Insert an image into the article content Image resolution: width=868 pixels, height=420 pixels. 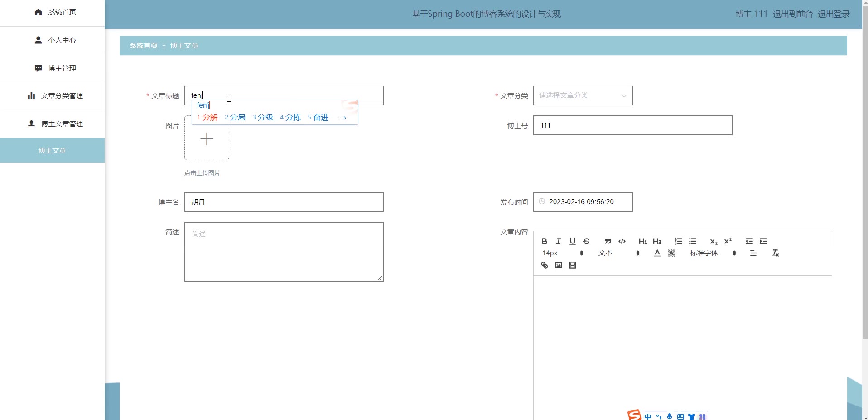(x=558, y=265)
